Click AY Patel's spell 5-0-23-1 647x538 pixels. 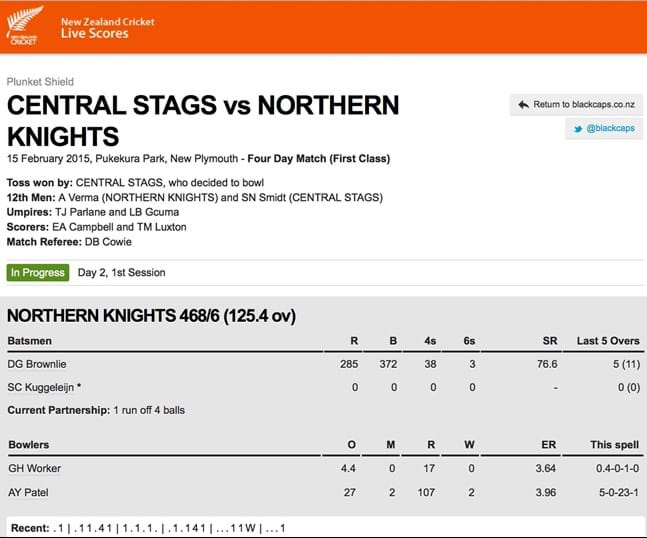(x=619, y=492)
